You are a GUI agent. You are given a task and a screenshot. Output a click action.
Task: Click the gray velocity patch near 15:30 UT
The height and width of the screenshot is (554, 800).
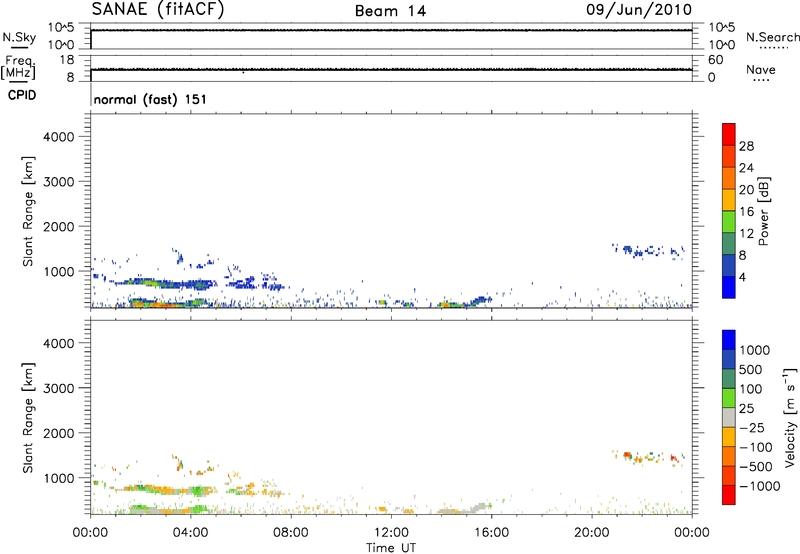pos(479,507)
